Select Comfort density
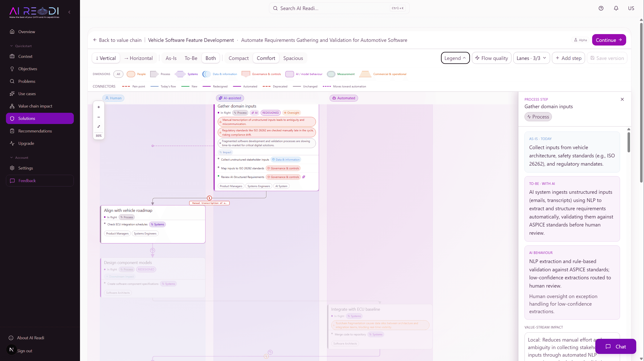Screen dimensions: 644x361 tap(266, 58)
